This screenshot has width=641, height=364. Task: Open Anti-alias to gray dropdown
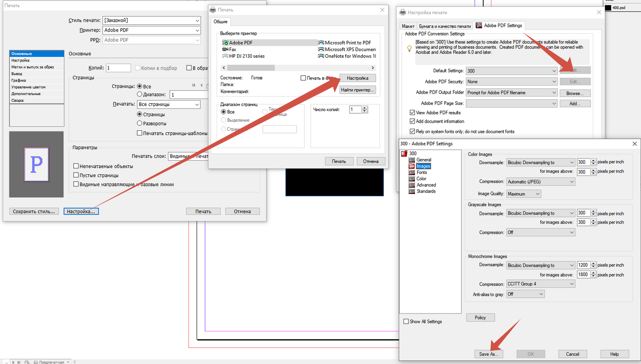tap(525, 294)
